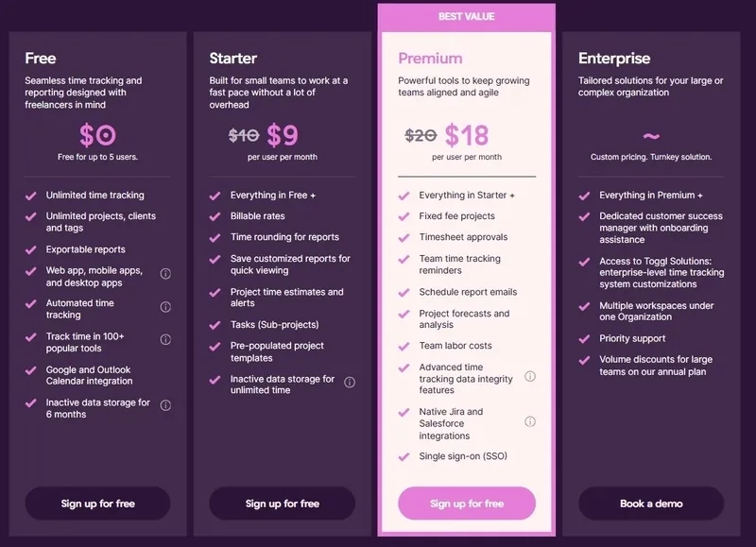This screenshot has width=756, height=547.
Task: Click checkmark beside Unlimited time tracking
Action: [31, 196]
